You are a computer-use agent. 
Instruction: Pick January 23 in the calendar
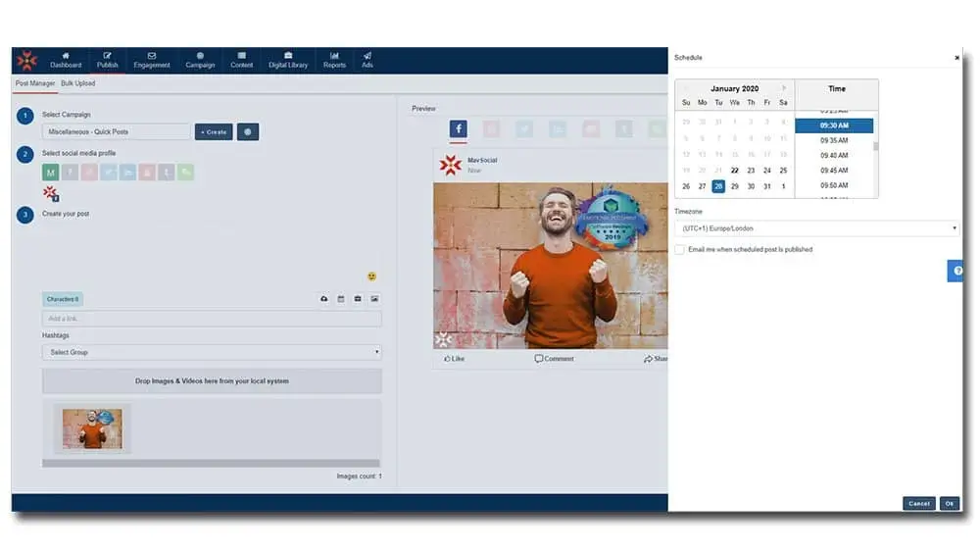tap(751, 170)
